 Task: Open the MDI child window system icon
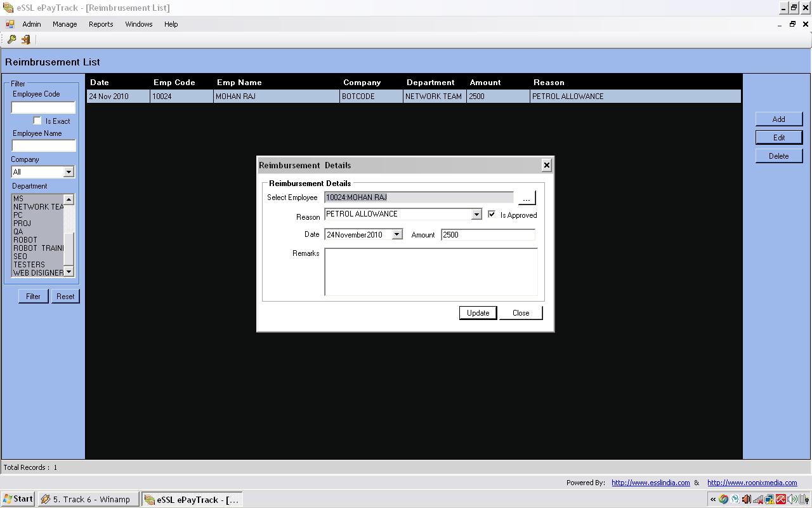(10, 24)
